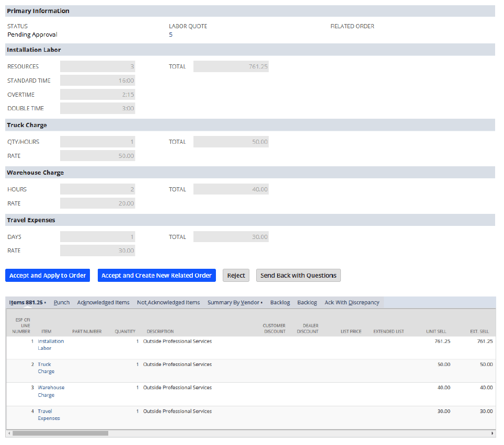Click Installation Labor row Ext. Sell 761.25
The image size is (504, 445).
tap(485, 341)
